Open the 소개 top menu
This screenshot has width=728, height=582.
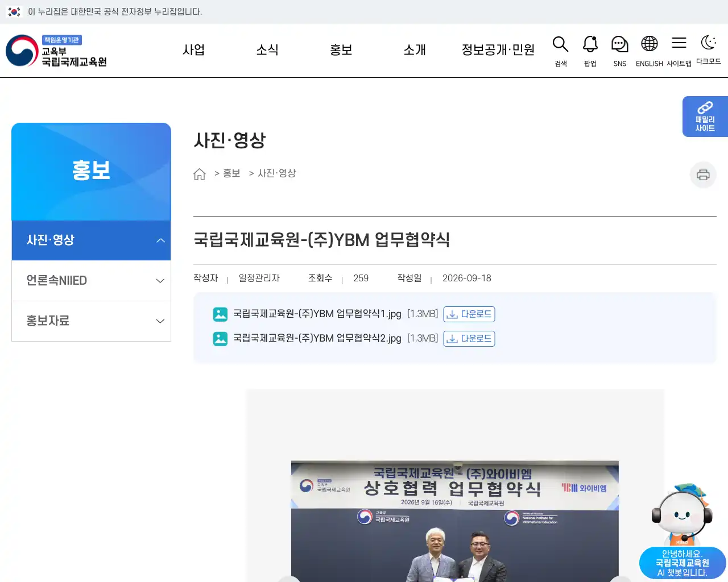point(415,50)
